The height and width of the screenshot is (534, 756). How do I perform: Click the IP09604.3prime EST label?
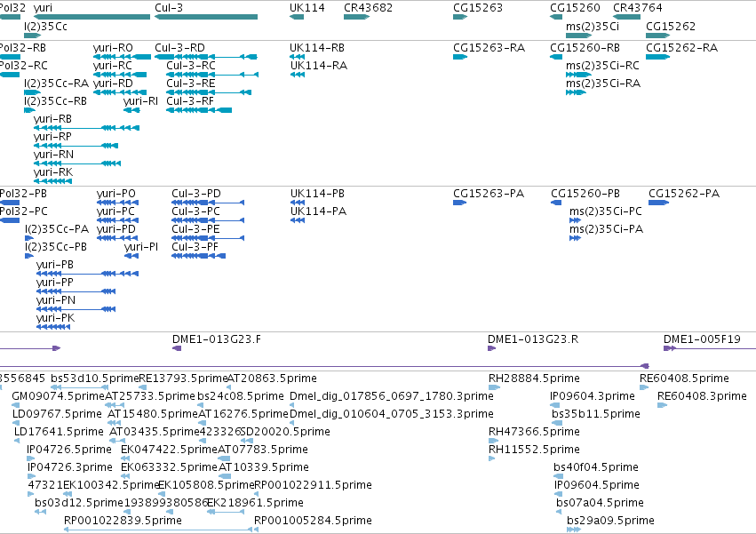(592, 396)
